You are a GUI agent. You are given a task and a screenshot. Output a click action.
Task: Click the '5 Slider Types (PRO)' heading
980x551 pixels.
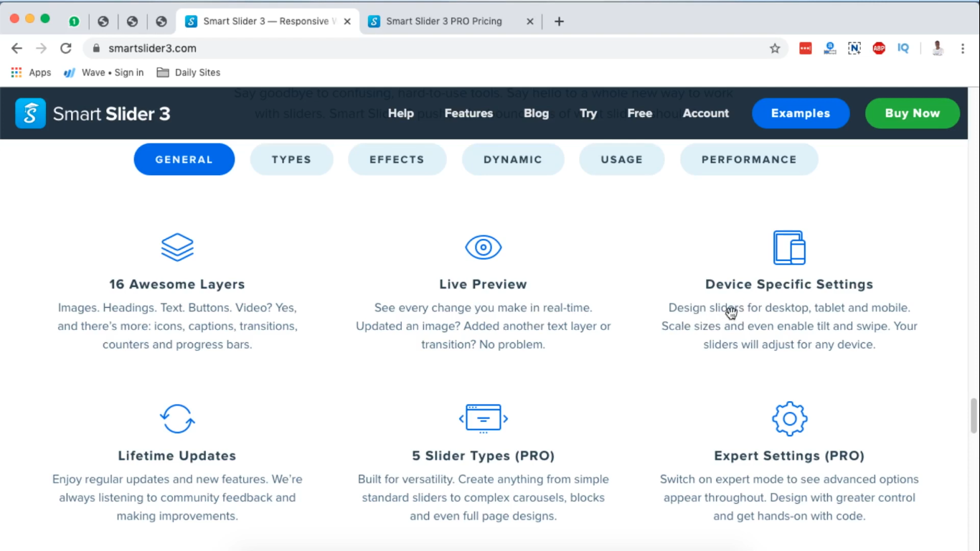484,456
